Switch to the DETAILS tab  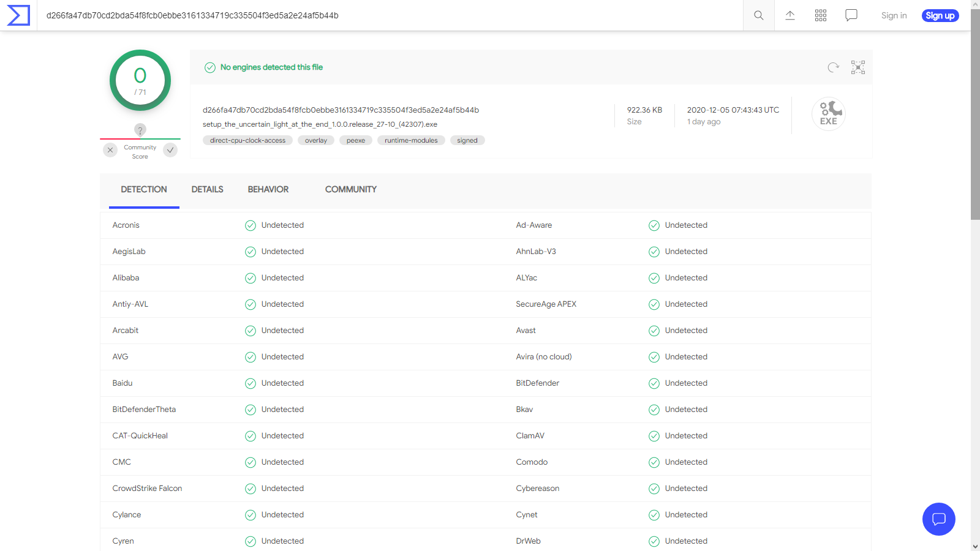pyautogui.click(x=207, y=190)
